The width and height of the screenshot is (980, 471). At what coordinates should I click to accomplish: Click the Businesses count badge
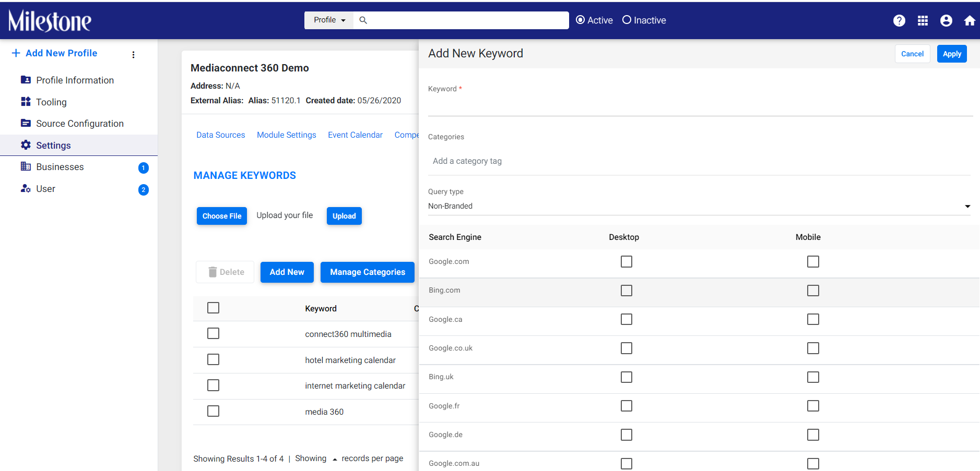(x=144, y=168)
